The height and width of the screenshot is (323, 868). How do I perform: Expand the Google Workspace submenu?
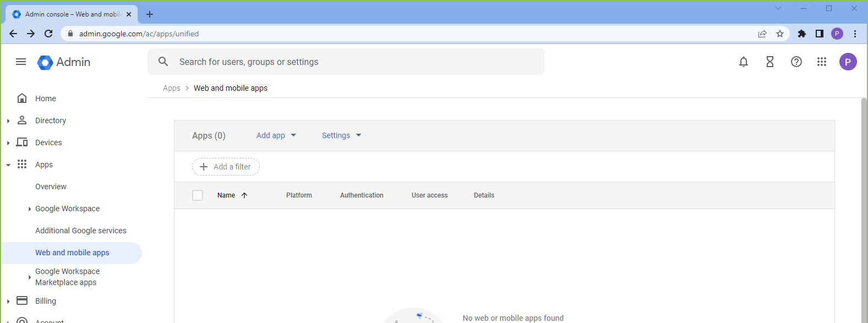click(30, 209)
